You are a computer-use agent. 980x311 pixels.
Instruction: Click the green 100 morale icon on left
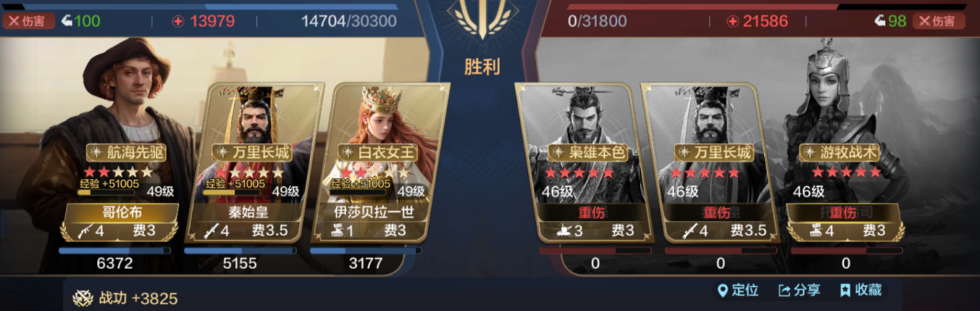64,21
